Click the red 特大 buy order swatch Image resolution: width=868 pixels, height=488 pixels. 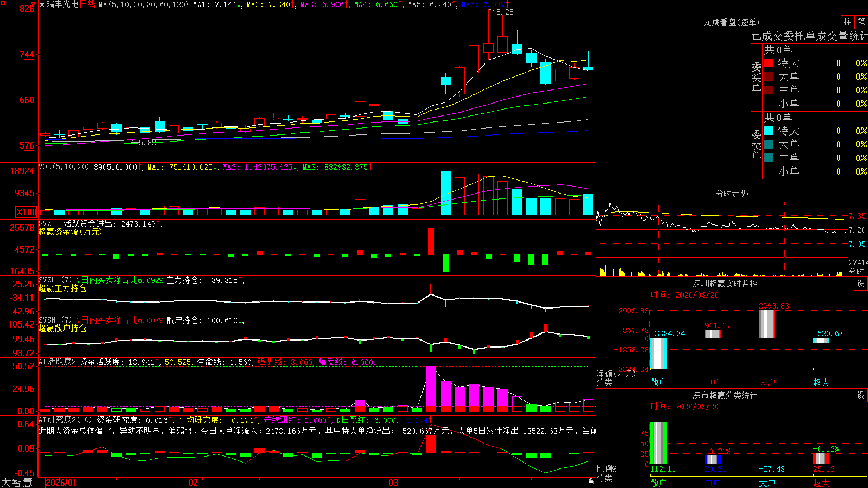(768, 63)
